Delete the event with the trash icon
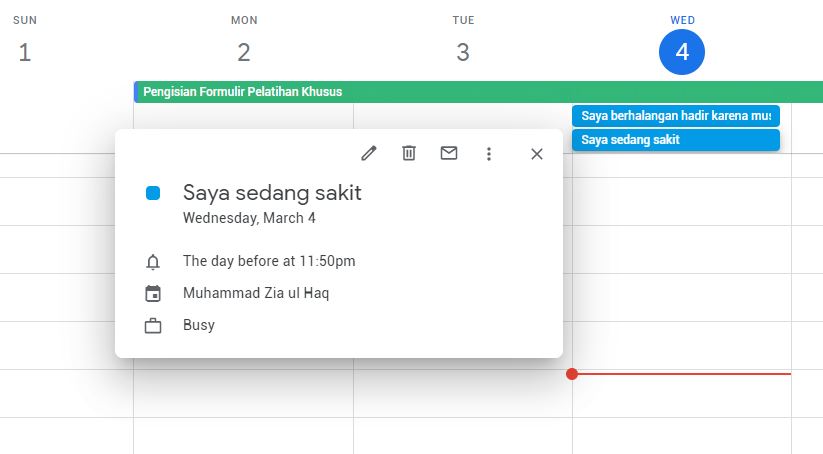 (x=409, y=153)
